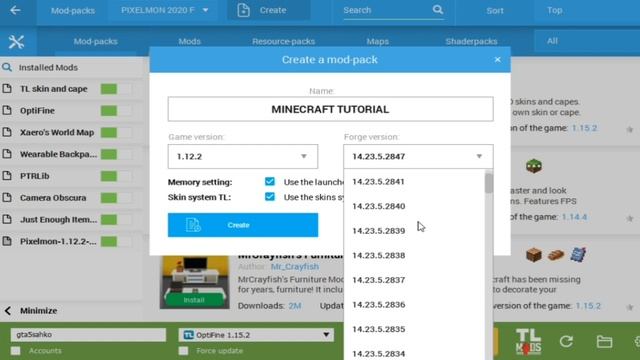Click the Installed Mods search icon
Viewport: 640px width, 360px height.
coord(7,67)
